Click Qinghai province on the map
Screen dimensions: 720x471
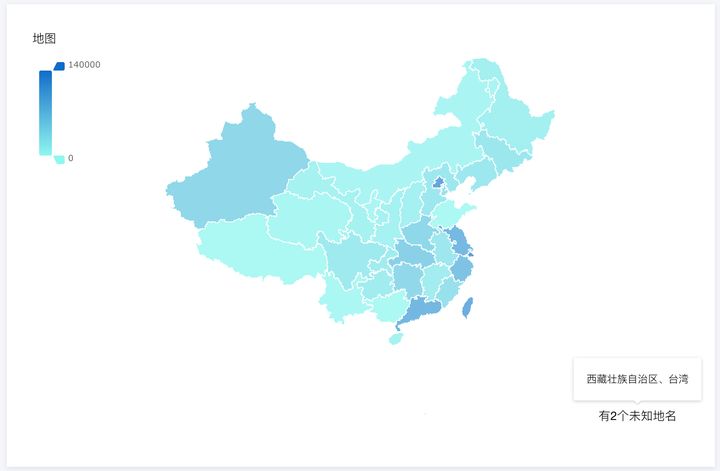pyautogui.click(x=308, y=218)
